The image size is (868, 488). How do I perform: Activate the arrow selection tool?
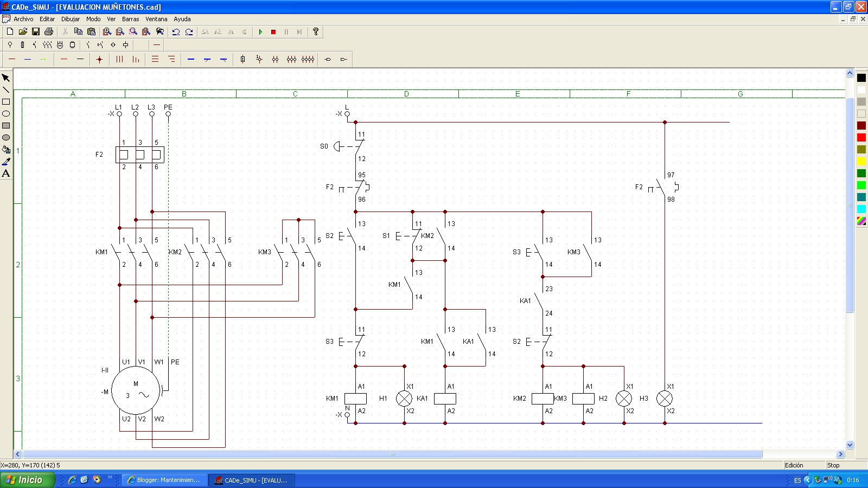6,78
